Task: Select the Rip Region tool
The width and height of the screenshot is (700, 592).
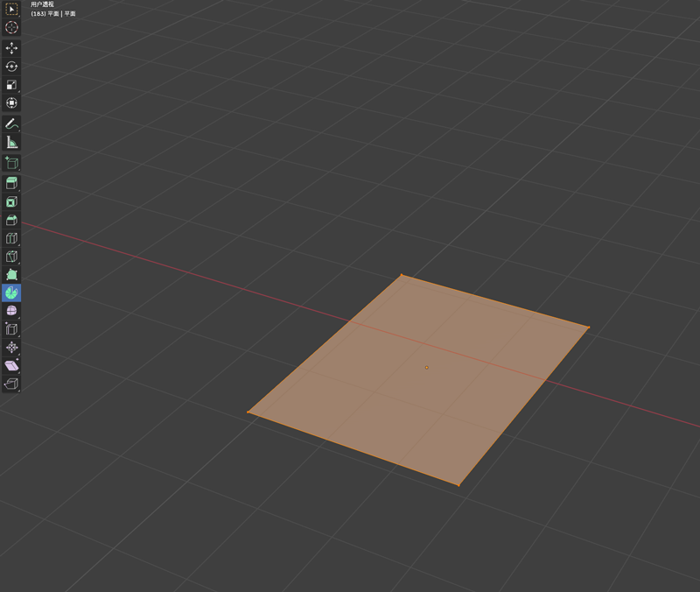Action: 12,384
